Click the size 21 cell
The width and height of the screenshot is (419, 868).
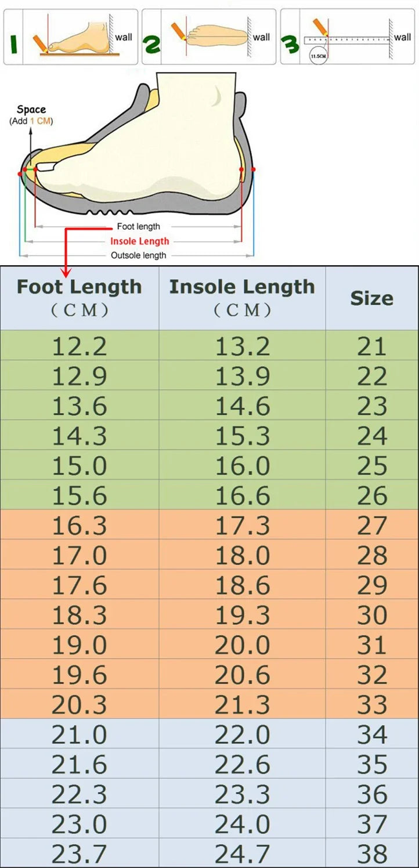[371, 346]
